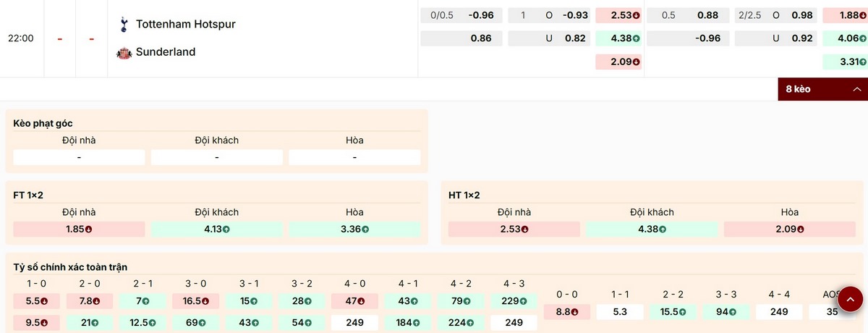Click the 3.31 odds cell
Image resolution: width=868 pixels, height=333 pixels.
[x=843, y=62]
